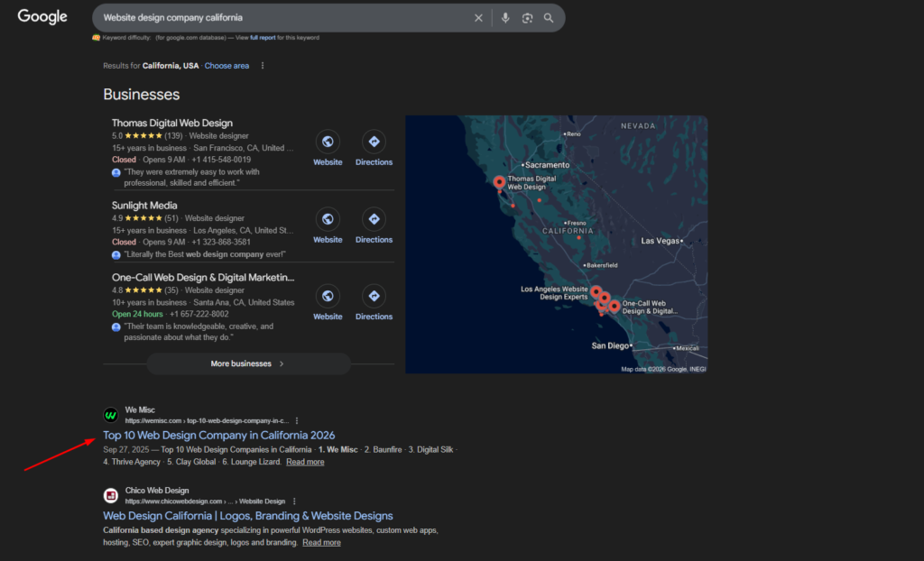Click the Chico Web Design favicon
This screenshot has width=924, height=561.
click(x=110, y=495)
